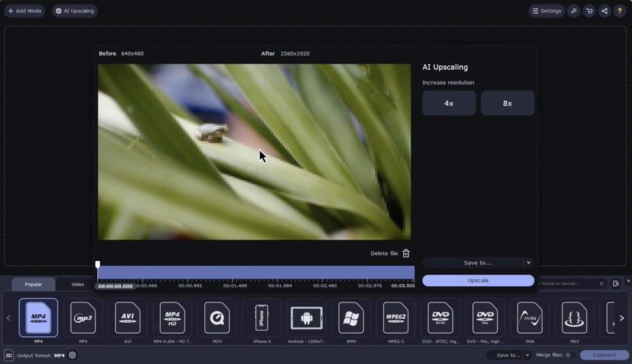The height and width of the screenshot is (364, 632).
Task: Choose 4x resolution increase
Action: (x=449, y=103)
